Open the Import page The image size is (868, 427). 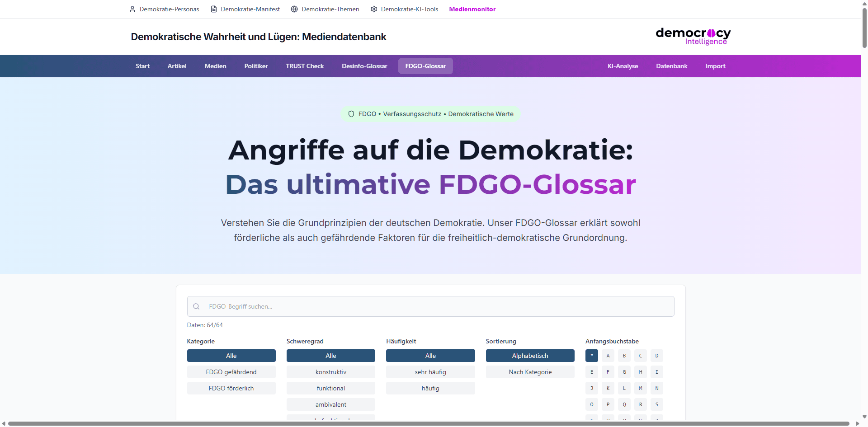click(715, 66)
